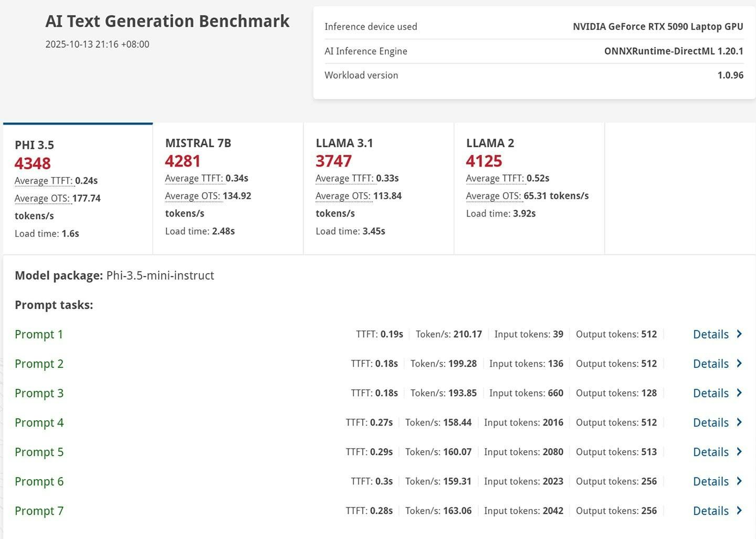Open Details link for Prompt 7
This screenshot has width=756, height=539.
point(710,511)
